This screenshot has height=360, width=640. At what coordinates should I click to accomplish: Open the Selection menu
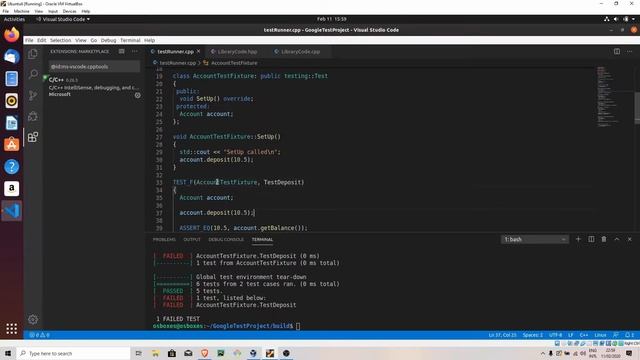(x=60, y=40)
